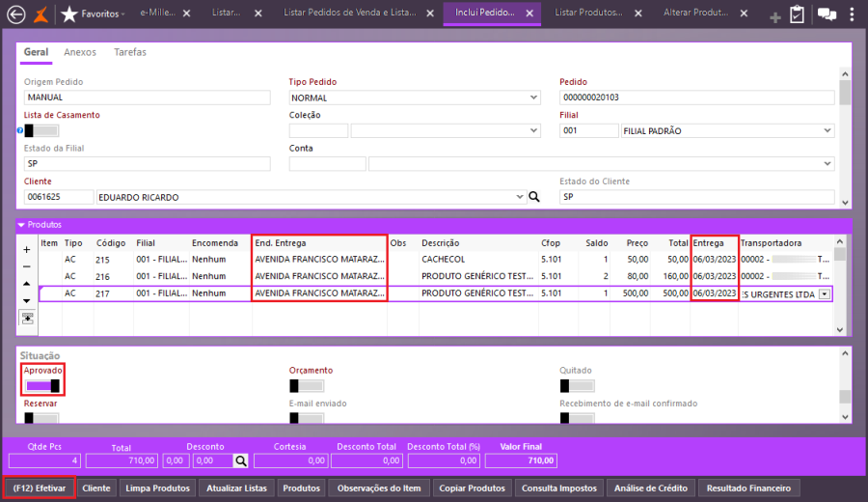Switch to the Tarefas tab
The image size is (868, 502).
point(130,52)
